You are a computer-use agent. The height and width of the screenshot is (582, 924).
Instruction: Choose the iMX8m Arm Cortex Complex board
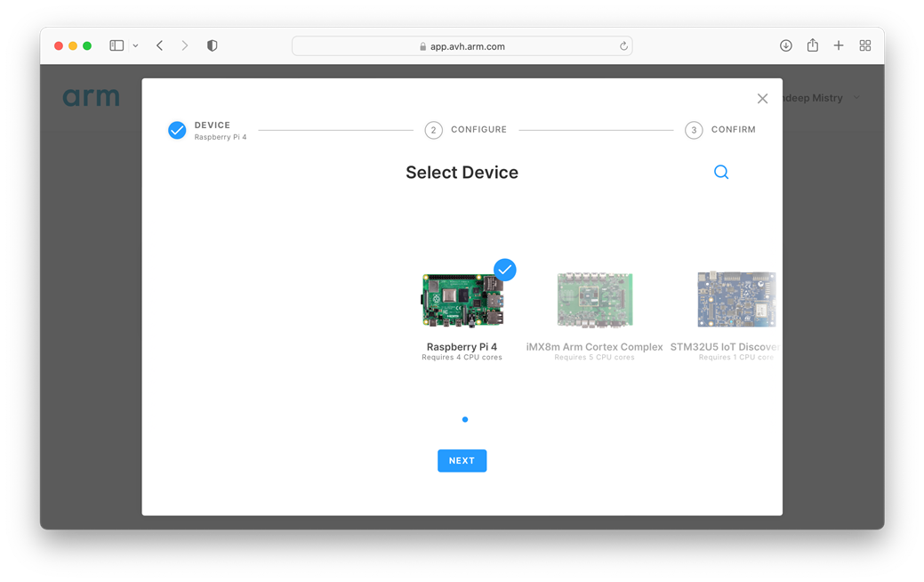tap(595, 300)
